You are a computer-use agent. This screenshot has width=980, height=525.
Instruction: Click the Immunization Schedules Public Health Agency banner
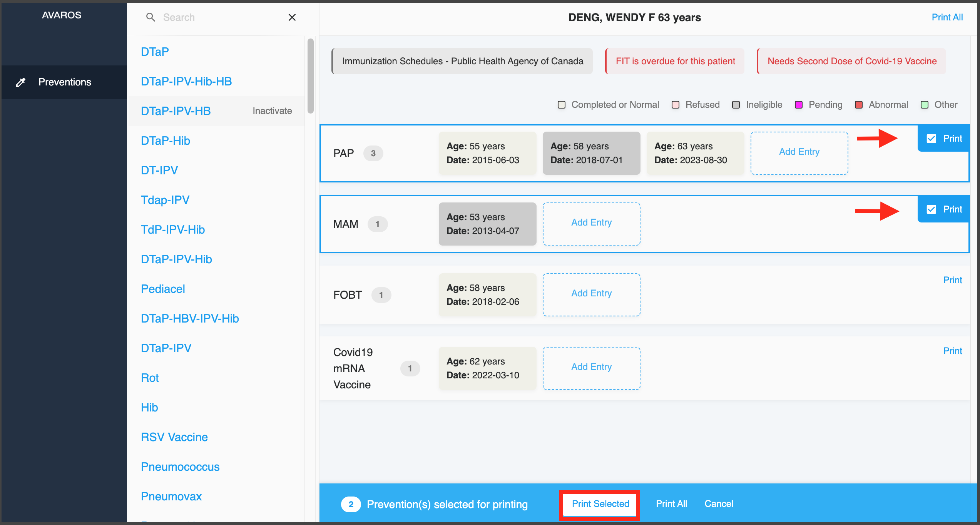[462, 61]
